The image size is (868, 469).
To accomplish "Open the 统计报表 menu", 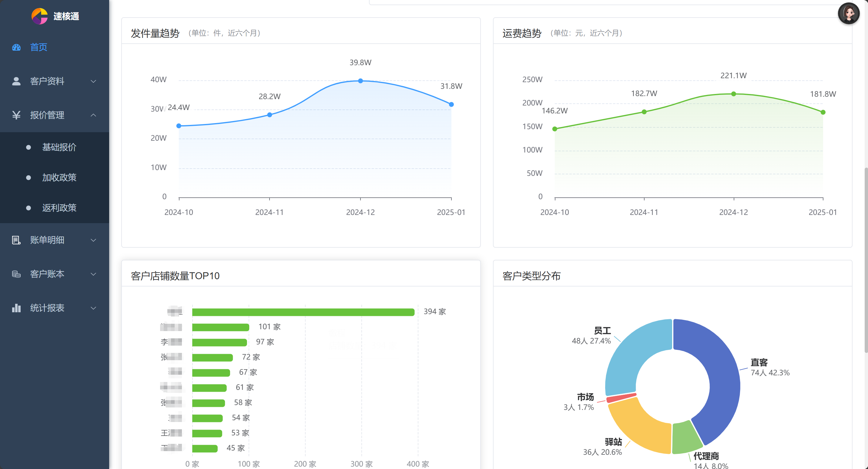I will pyautogui.click(x=55, y=308).
